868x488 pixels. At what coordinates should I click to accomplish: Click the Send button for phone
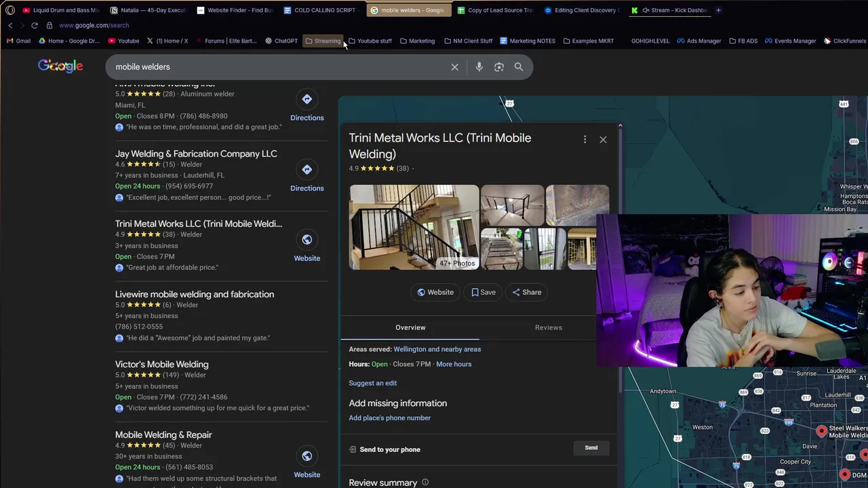point(591,448)
